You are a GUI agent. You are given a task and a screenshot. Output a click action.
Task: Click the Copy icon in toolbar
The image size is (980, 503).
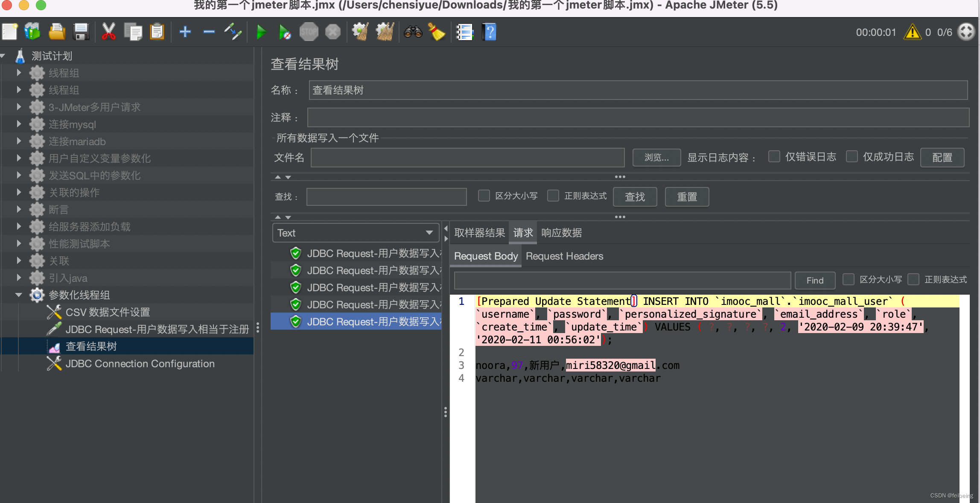point(133,32)
